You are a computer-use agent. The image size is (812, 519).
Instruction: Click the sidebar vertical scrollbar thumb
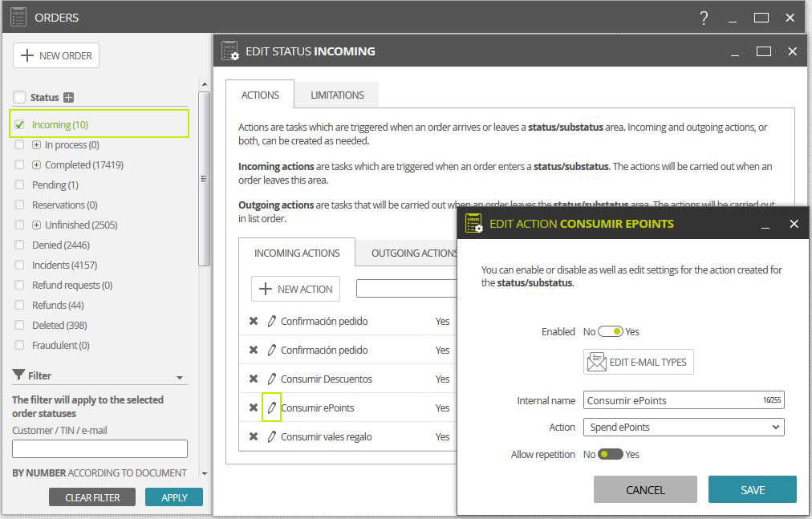205,179
